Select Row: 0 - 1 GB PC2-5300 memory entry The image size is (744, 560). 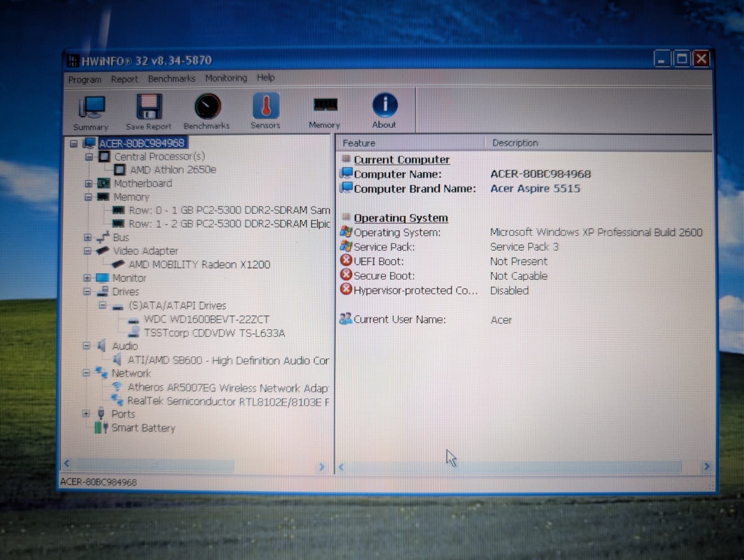click(229, 210)
